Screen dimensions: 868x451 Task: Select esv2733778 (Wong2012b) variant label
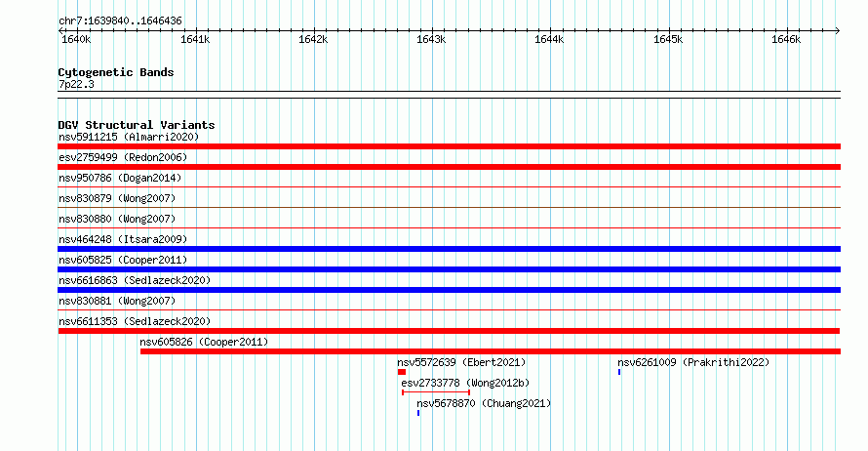tap(465, 383)
